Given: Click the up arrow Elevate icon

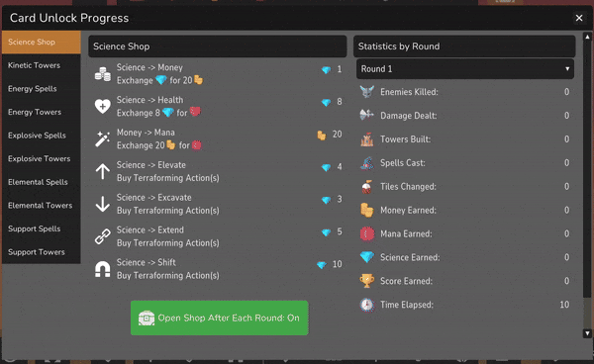Looking at the screenshot, I should (x=103, y=171).
